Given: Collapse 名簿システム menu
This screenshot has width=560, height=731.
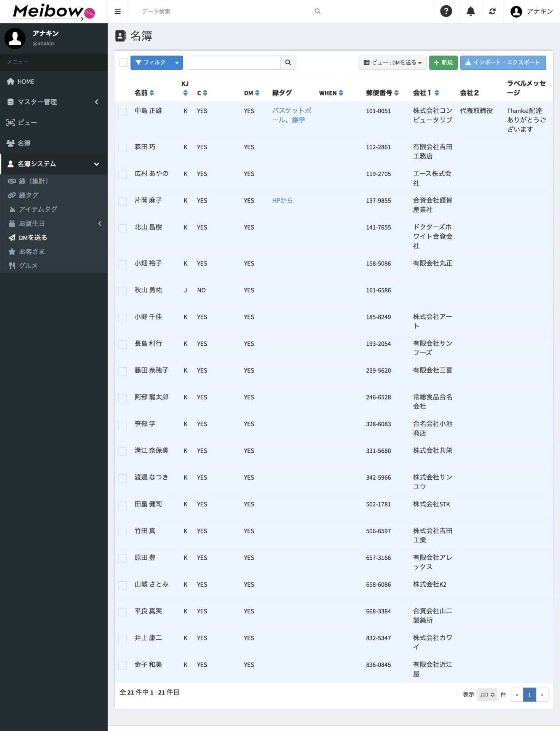Looking at the screenshot, I should [x=54, y=164].
